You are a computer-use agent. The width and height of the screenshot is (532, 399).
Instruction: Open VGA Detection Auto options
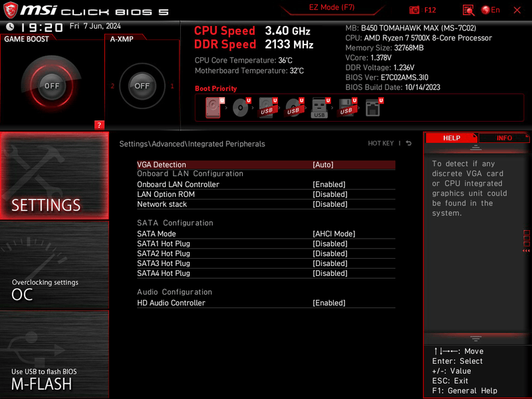tap(323, 164)
